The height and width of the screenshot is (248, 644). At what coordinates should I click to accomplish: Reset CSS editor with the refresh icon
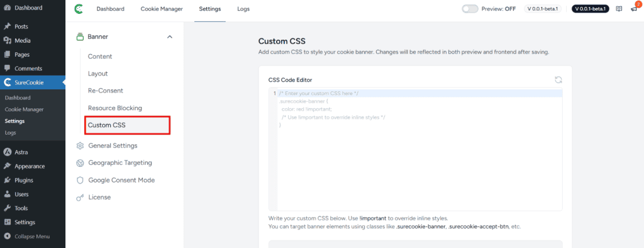558,80
